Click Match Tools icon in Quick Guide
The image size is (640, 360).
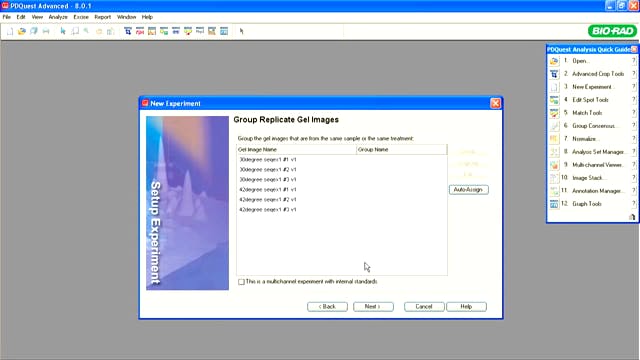pos(554,113)
